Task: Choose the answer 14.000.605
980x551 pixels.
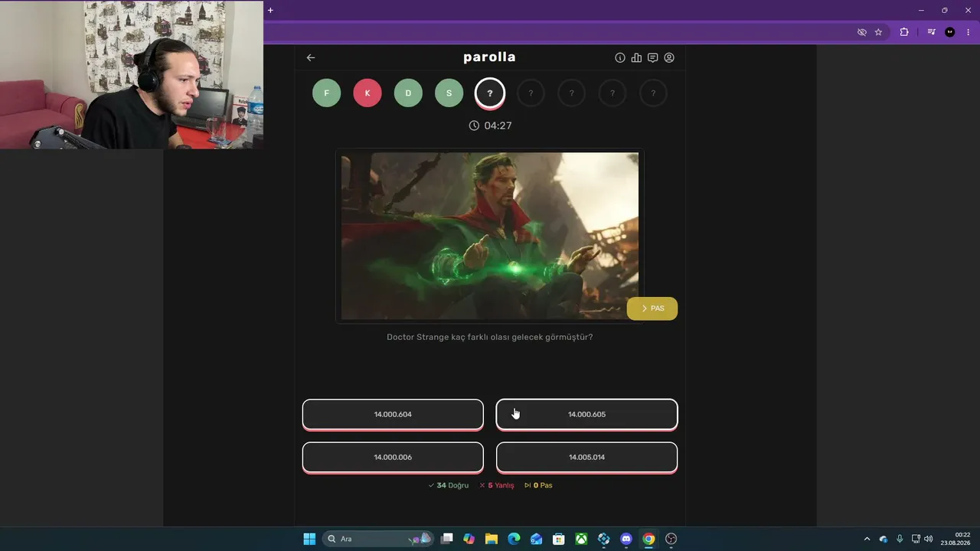Action: point(586,414)
